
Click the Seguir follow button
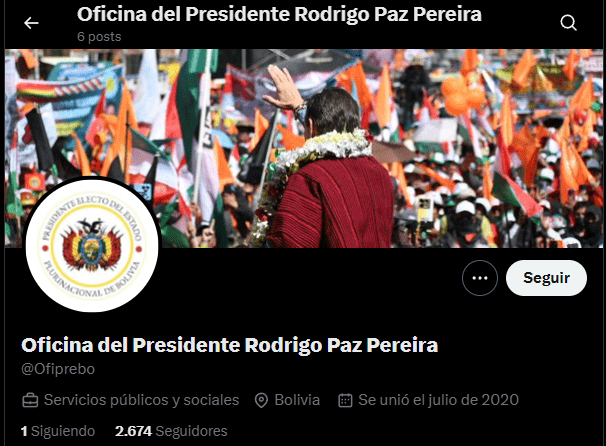tap(546, 278)
